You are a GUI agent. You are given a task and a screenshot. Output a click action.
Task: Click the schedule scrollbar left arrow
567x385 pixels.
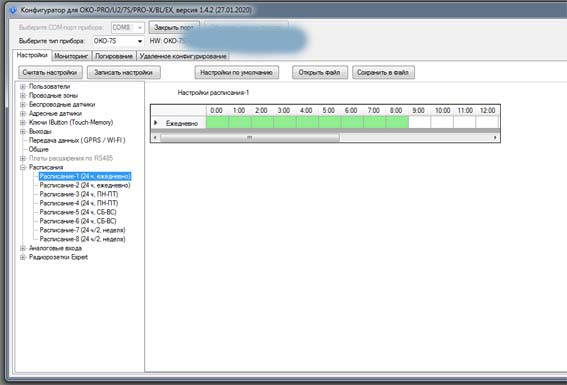point(155,137)
